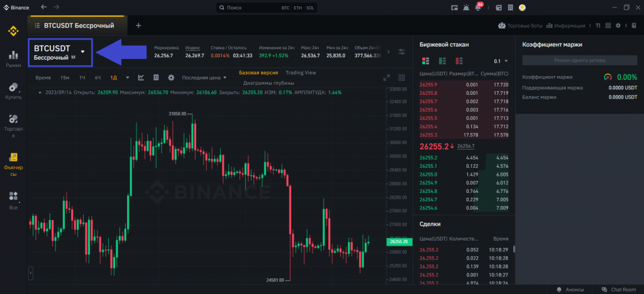Select the 1Ч timeframe
Image resolution: width=644 pixels, height=294 pixels.
82,77
